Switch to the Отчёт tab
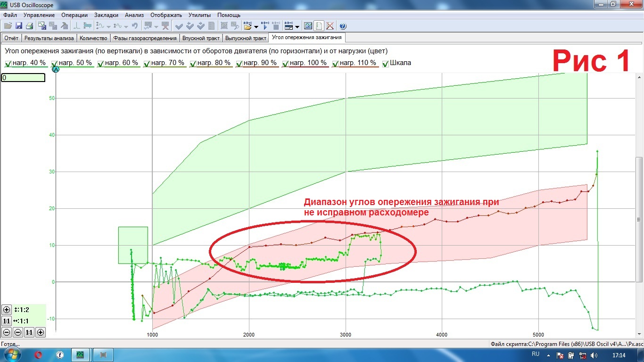 tap(11, 38)
